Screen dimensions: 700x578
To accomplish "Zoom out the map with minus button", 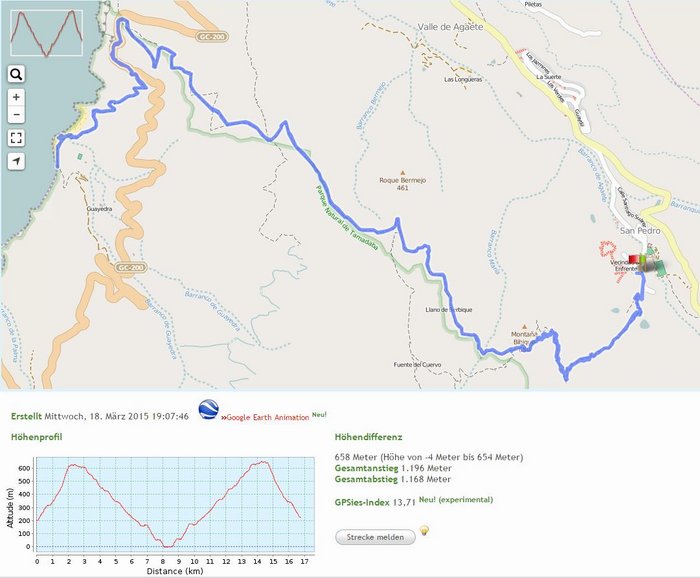I will (16, 115).
